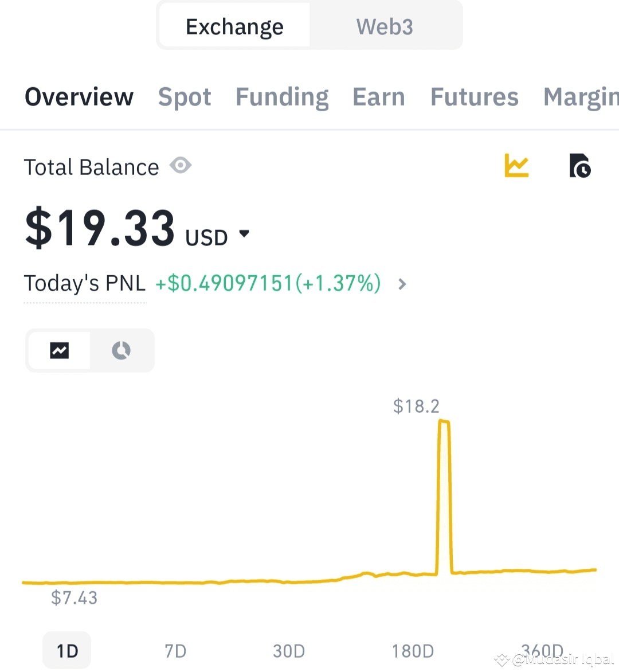This screenshot has height=672, width=619.
Task: Hide the Total Balance amount with eye icon
Action: click(x=181, y=166)
